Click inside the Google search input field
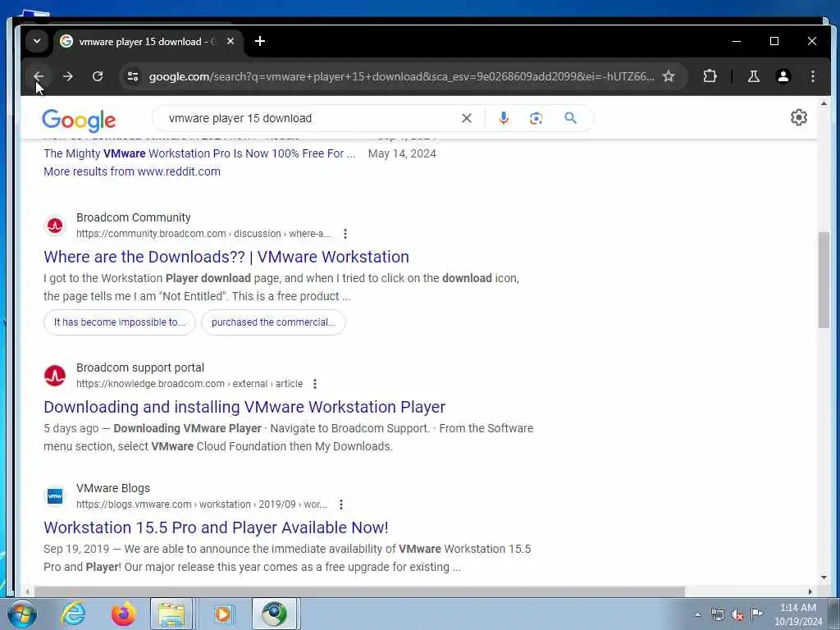840x630 pixels. click(x=311, y=118)
